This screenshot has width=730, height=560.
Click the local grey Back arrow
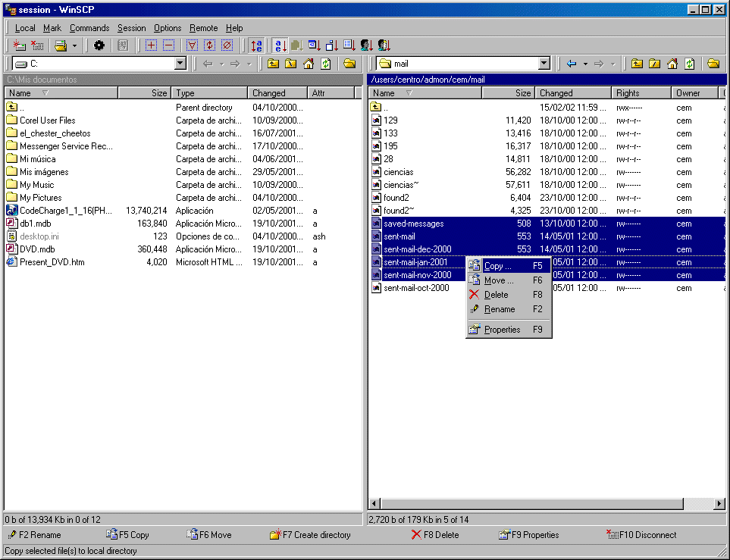pyautogui.click(x=208, y=64)
